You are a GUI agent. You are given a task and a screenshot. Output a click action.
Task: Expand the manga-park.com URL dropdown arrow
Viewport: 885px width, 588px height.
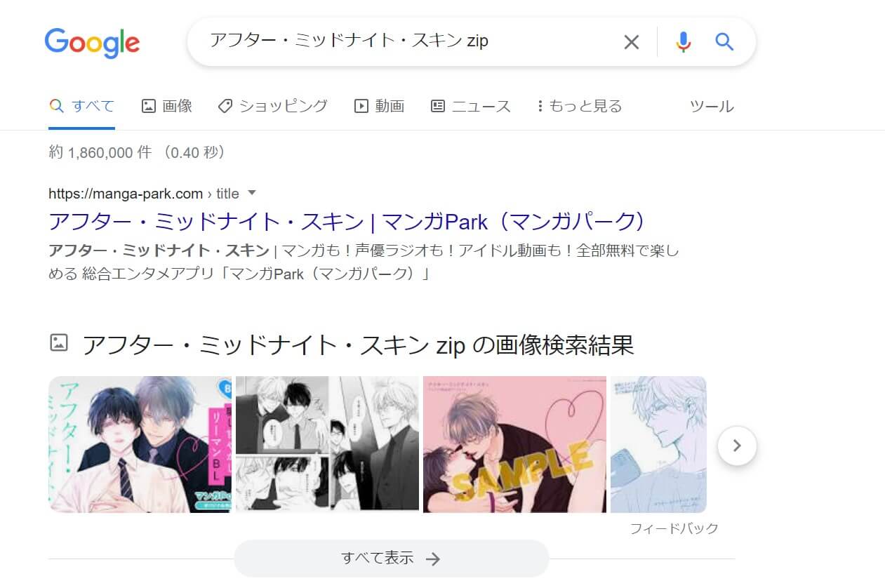(x=253, y=193)
